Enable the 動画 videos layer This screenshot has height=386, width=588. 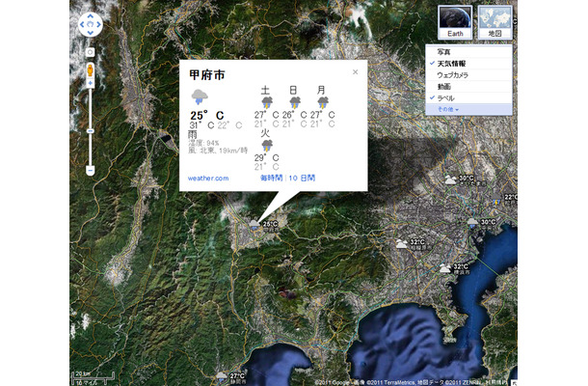(x=468, y=86)
